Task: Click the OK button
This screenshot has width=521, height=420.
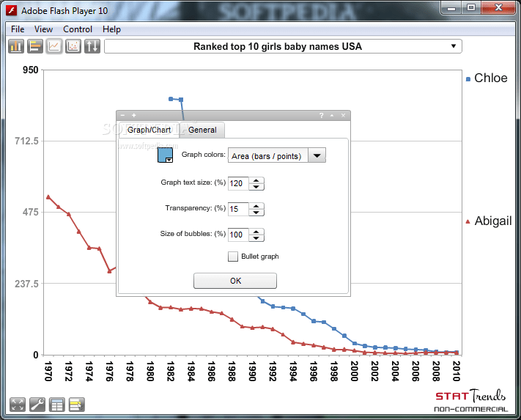Action: [x=235, y=281]
